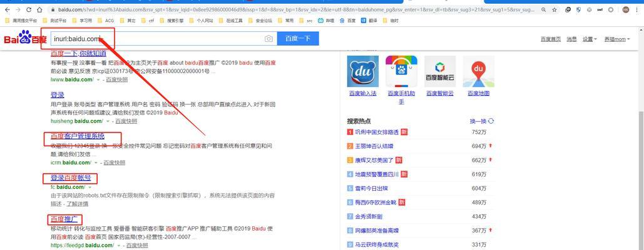
Task: Open the 登录百度帐号 result title
Action: coord(71,178)
